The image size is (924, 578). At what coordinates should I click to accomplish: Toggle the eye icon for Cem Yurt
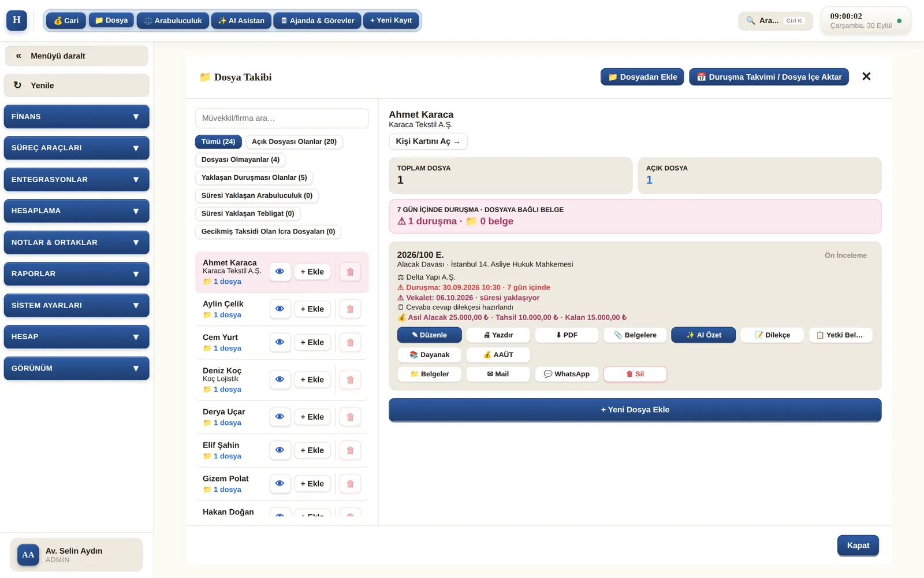tap(280, 343)
